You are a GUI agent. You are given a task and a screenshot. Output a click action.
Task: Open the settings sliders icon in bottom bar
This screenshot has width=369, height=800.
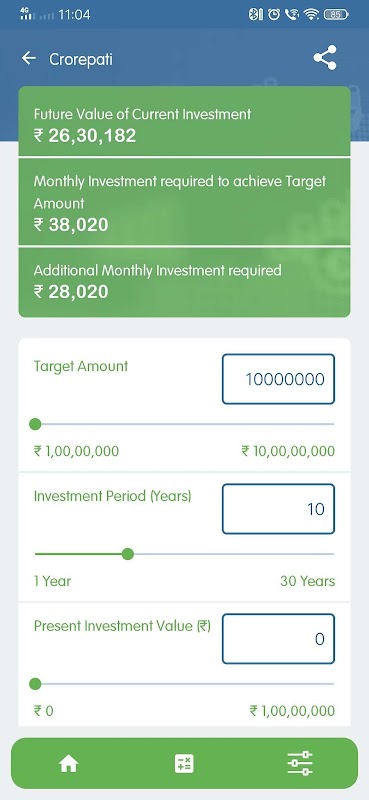pyautogui.click(x=300, y=763)
